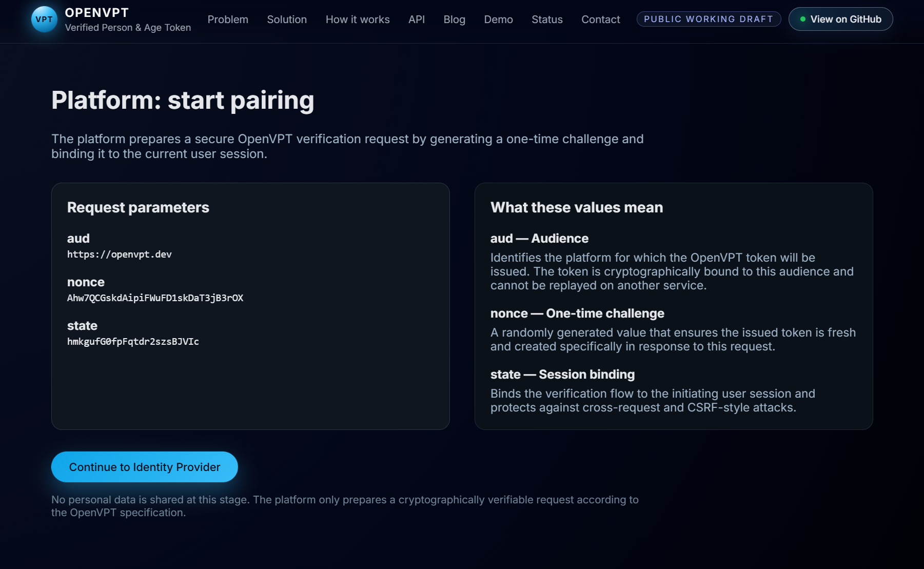This screenshot has height=569, width=924.
Task: Click the What these values mean heading
Action: coord(577,207)
